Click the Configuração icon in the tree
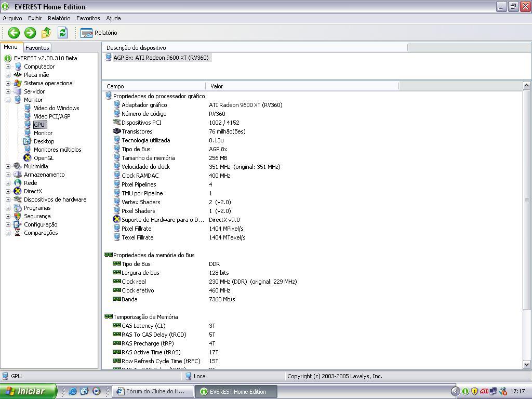Image resolution: width=532 pixels, height=399 pixels. tap(18, 224)
